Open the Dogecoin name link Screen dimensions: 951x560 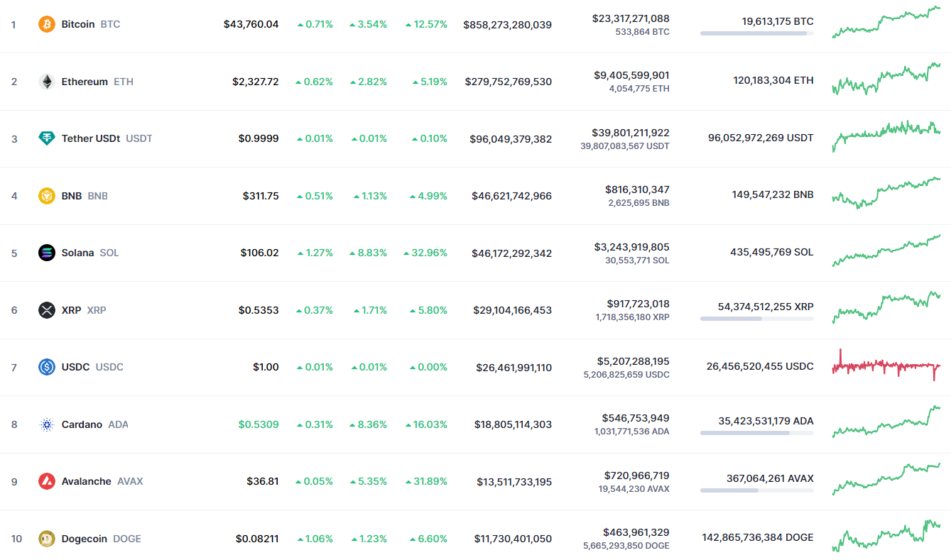85,539
